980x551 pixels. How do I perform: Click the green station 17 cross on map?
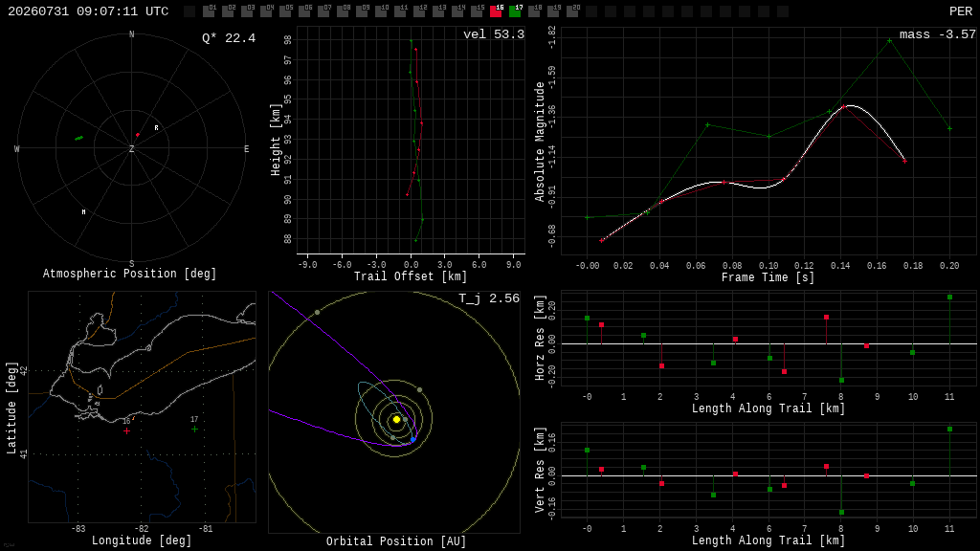click(194, 430)
